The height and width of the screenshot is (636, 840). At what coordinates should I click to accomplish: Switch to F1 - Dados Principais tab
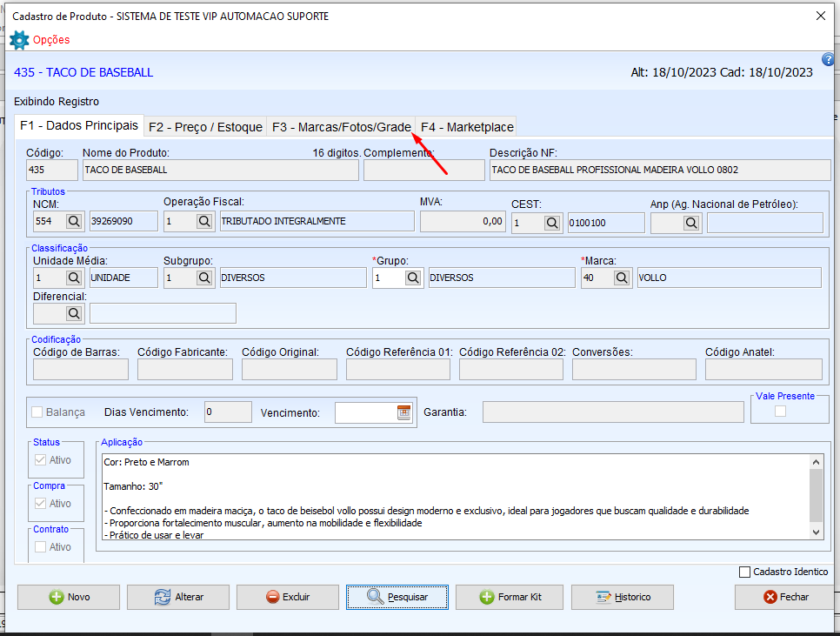click(x=79, y=125)
